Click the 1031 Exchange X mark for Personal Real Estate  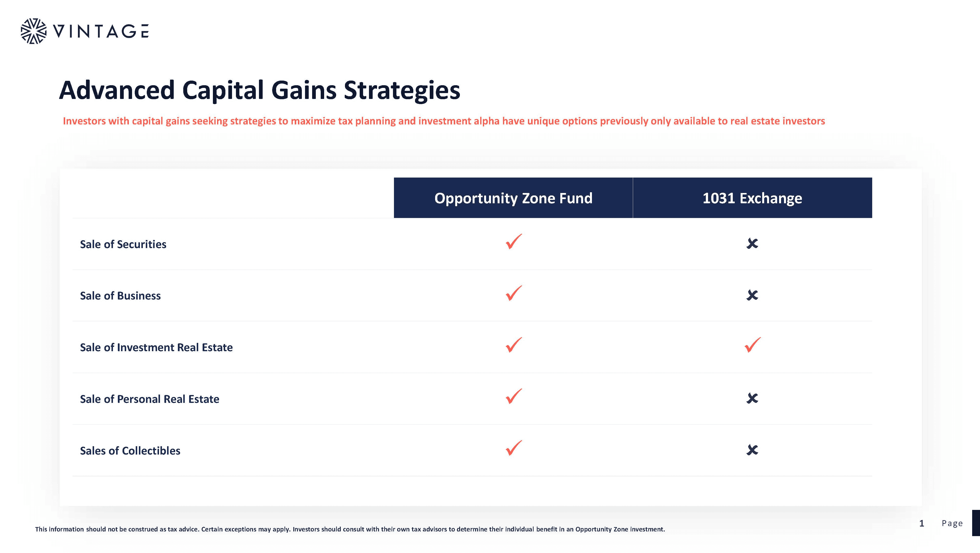(752, 398)
